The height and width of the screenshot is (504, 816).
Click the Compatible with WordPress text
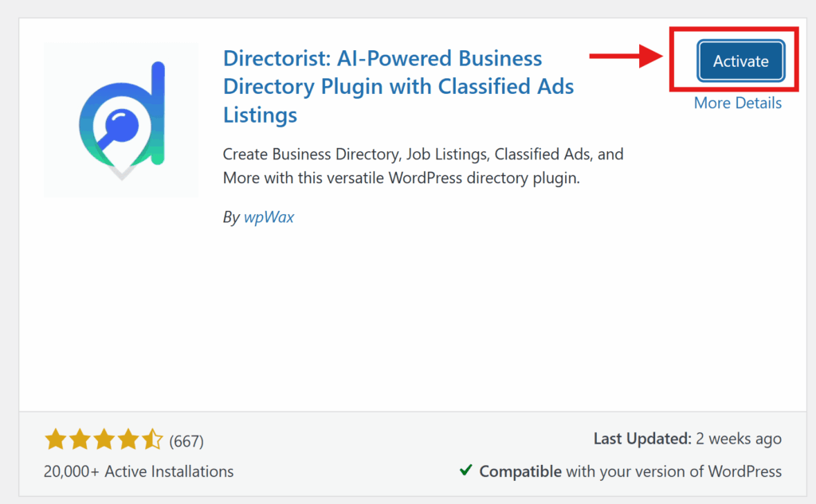tap(630, 471)
